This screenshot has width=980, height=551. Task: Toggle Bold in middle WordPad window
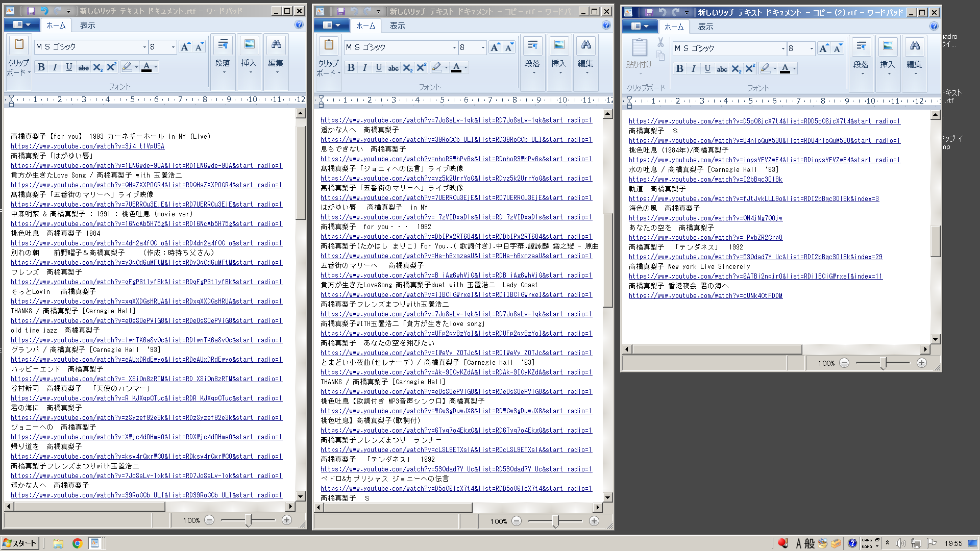tap(351, 67)
